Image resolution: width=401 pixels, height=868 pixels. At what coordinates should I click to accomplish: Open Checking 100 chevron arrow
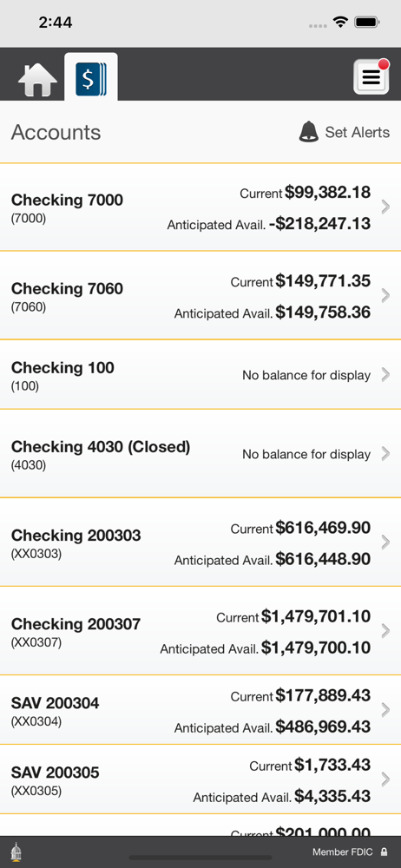click(x=386, y=375)
